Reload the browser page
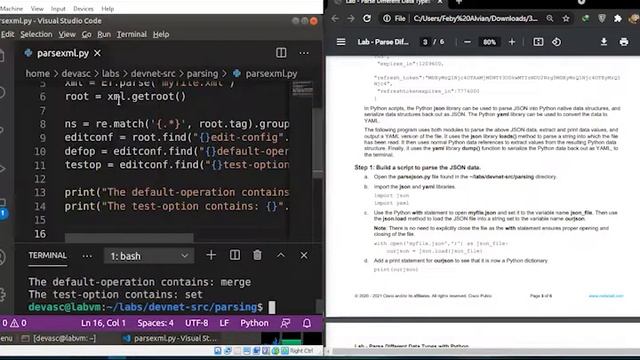Image resolution: width=640 pixels, height=360 pixels. click(367, 18)
